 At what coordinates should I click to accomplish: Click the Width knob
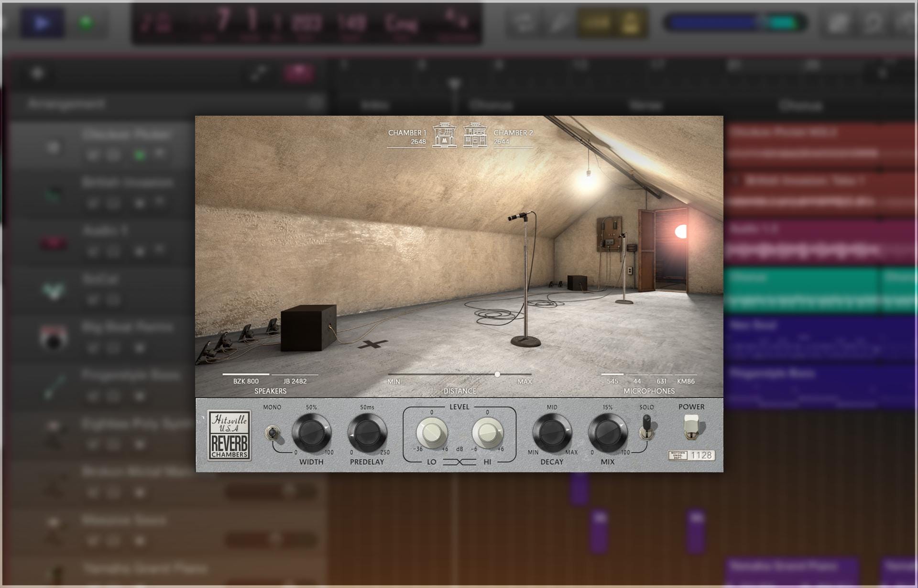point(311,433)
